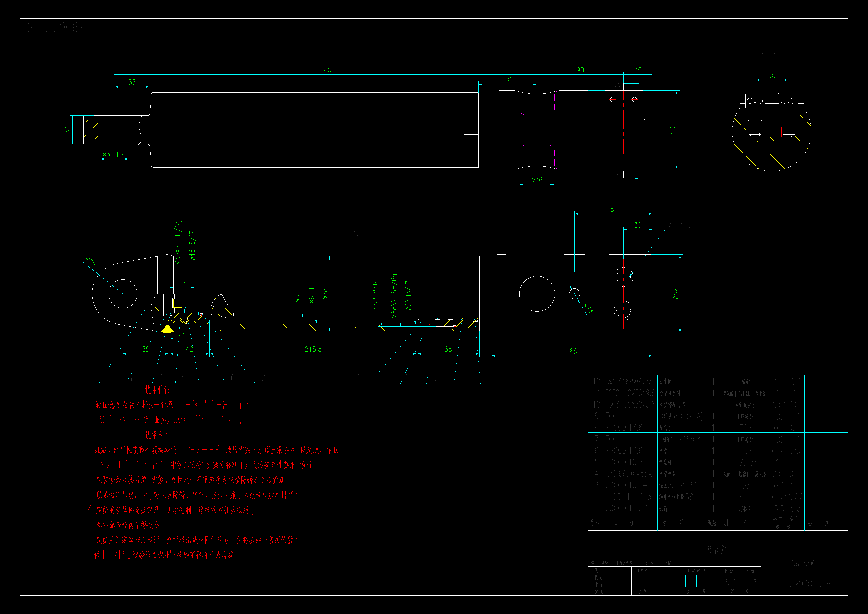Select the ø63H9 bore diameter label
Screen dimensions: 868x614
(x=312, y=294)
